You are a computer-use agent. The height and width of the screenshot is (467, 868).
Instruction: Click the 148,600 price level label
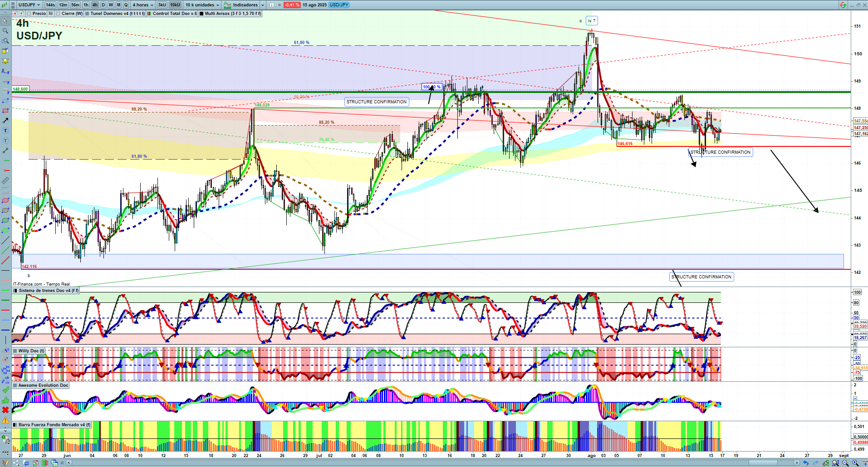tap(20, 89)
